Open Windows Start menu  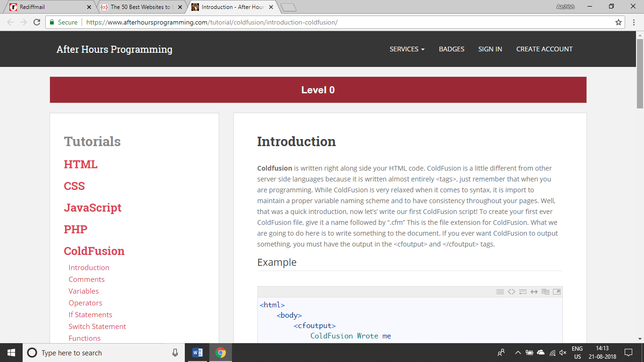tap(11, 353)
